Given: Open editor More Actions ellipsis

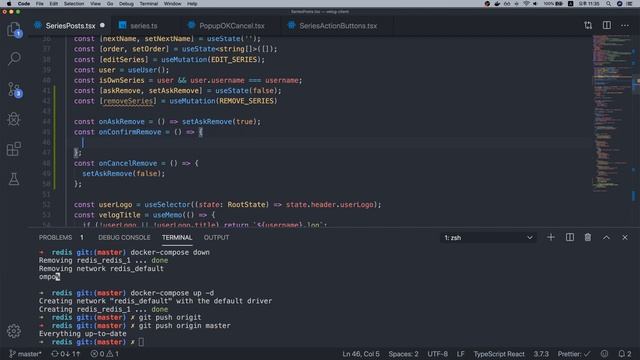Looking at the screenshot, I should (625, 25).
